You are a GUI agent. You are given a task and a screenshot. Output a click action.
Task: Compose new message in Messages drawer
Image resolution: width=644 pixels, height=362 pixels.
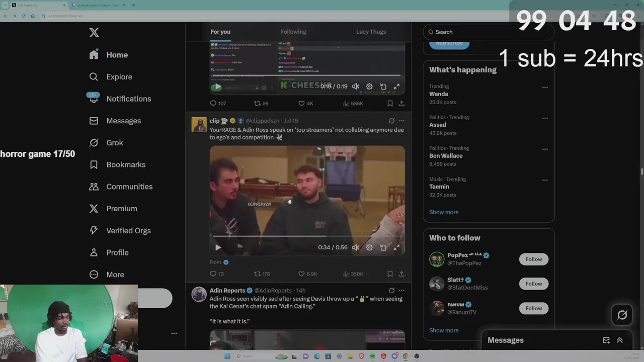coord(606,340)
